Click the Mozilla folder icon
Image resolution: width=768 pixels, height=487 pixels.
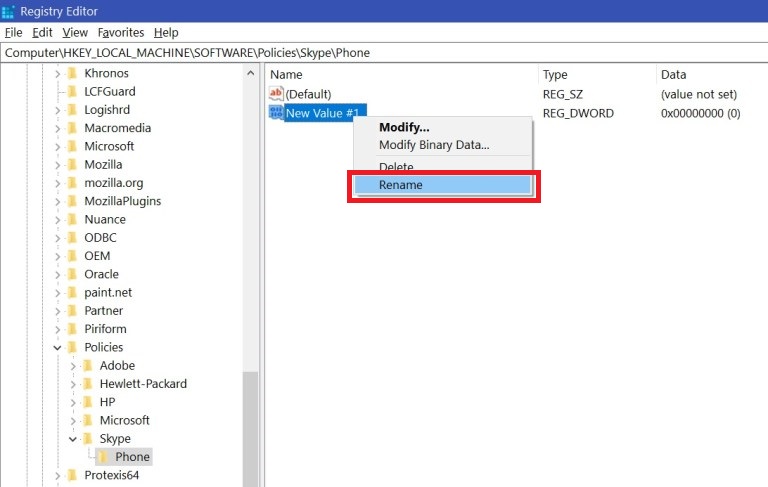tap(72, 165)
